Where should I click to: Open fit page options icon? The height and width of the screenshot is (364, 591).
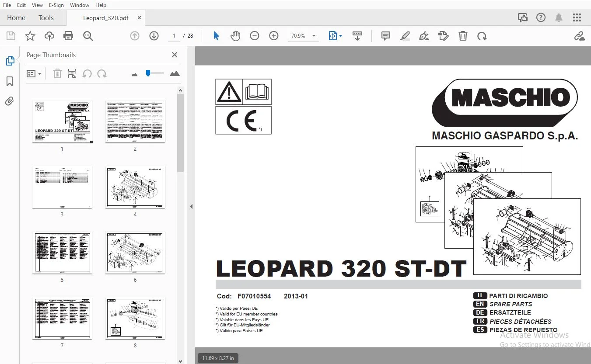tap(335, 36)
